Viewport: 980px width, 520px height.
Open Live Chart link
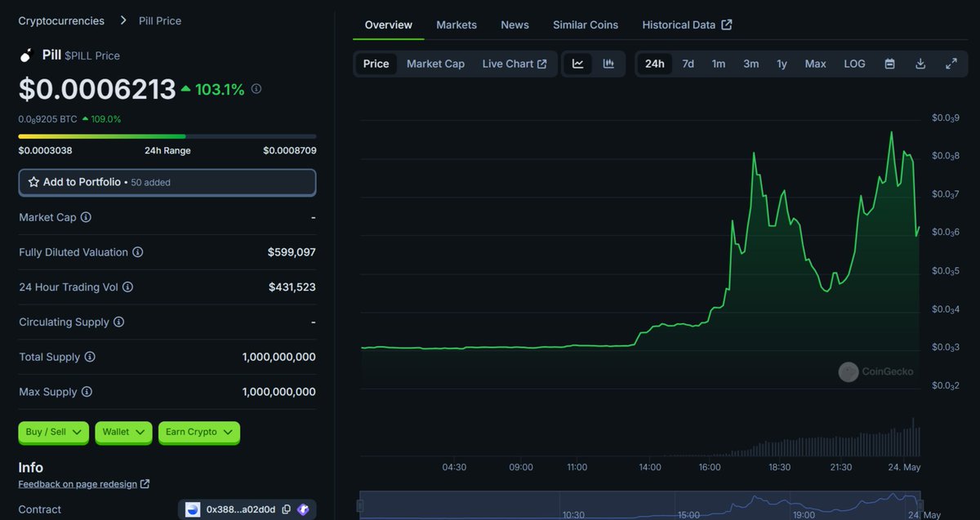click(514, 64)
